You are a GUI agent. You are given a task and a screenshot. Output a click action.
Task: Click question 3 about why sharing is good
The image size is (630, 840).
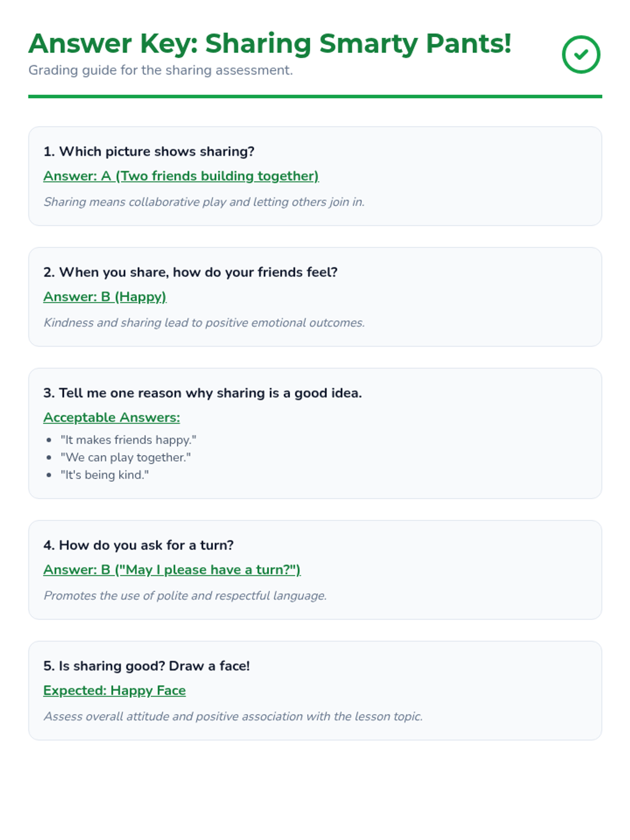coord(202,393)
